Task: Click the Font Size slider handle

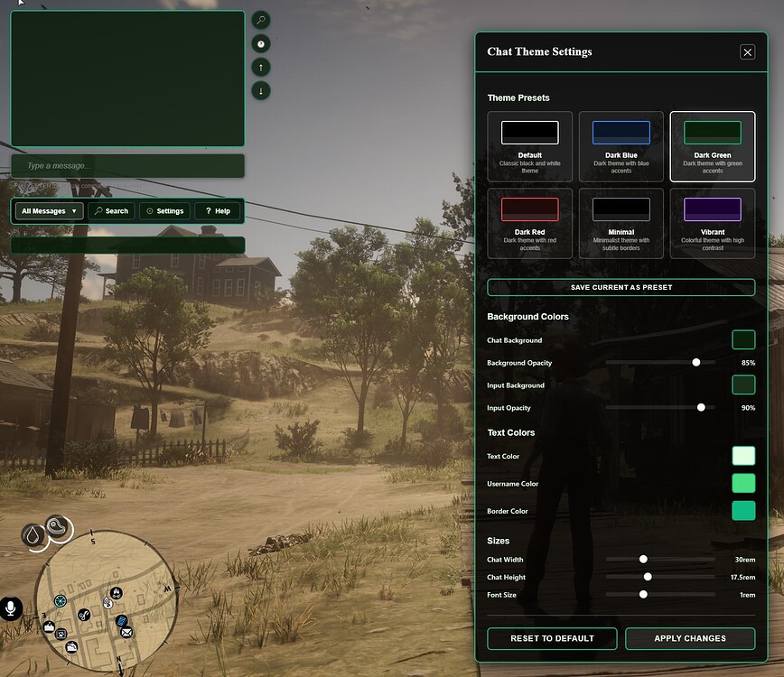Action: 643,594
